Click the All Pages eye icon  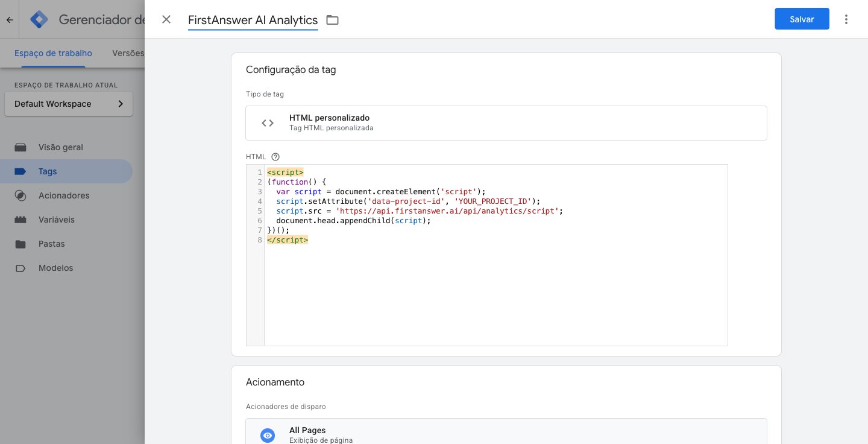point(268,436)
